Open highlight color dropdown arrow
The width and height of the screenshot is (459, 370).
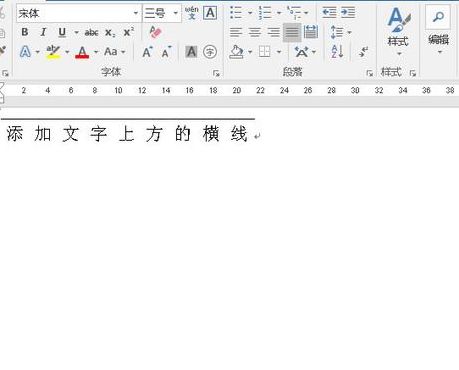coord(67,52)
